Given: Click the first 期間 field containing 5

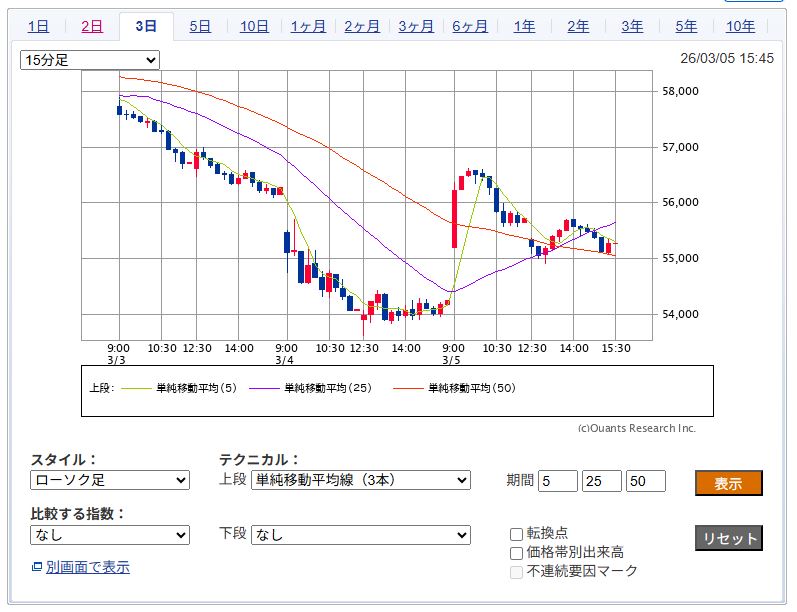Looking at the screenshot, I should (x=558, y=481).
